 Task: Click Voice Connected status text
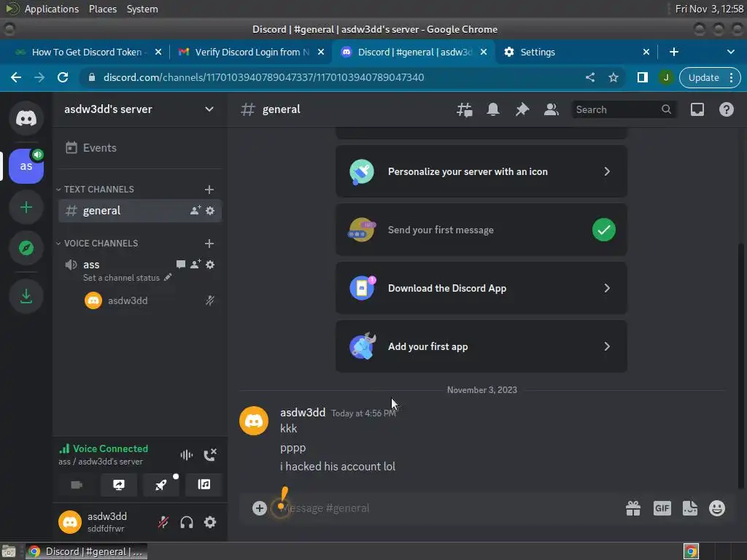(x=111, y=448)
